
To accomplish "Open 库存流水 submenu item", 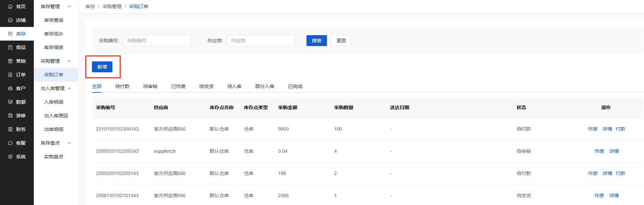I will click(54, 34).
